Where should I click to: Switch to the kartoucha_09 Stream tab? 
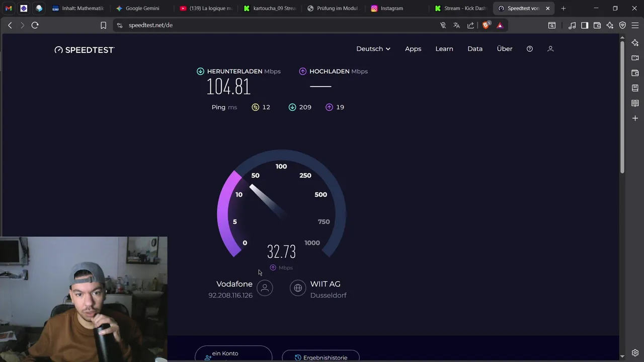(270, 9)
